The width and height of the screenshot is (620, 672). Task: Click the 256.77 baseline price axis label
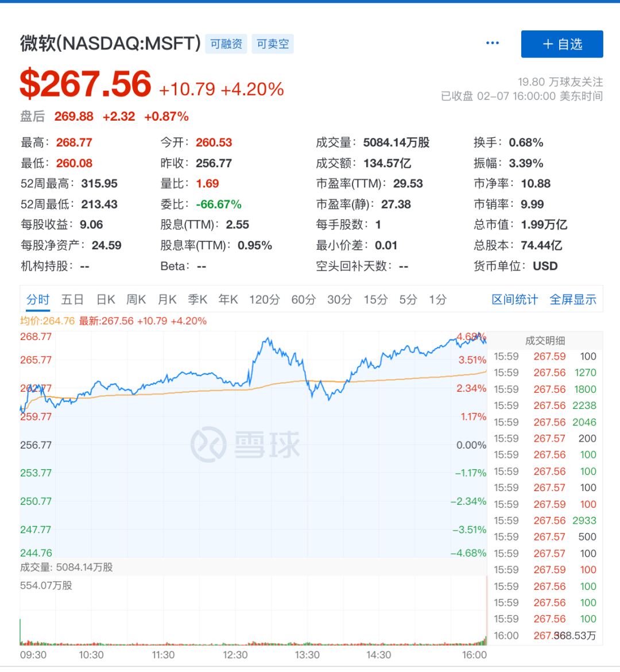point(36,445)
